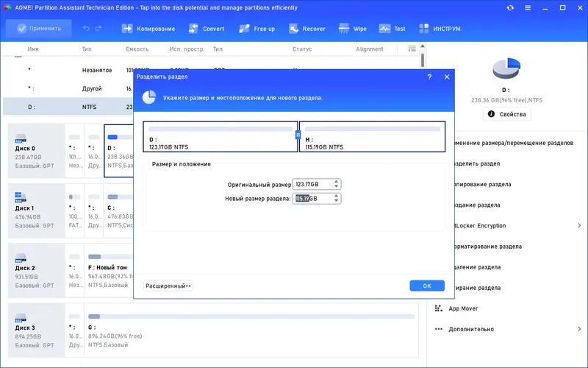Sort by Статус column header
Screen dimensions: 588x368
302,49
